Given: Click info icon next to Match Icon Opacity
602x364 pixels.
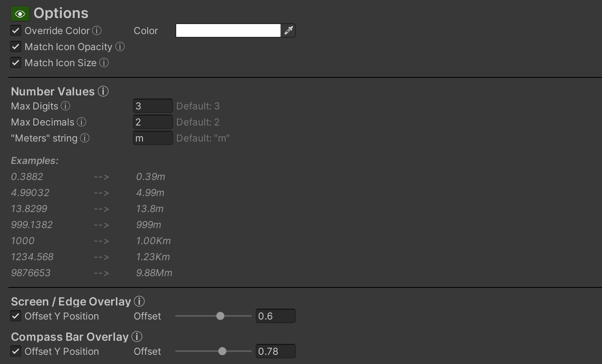Looking at the screenshot, I should pyautogui.click(x=120, y=47).
